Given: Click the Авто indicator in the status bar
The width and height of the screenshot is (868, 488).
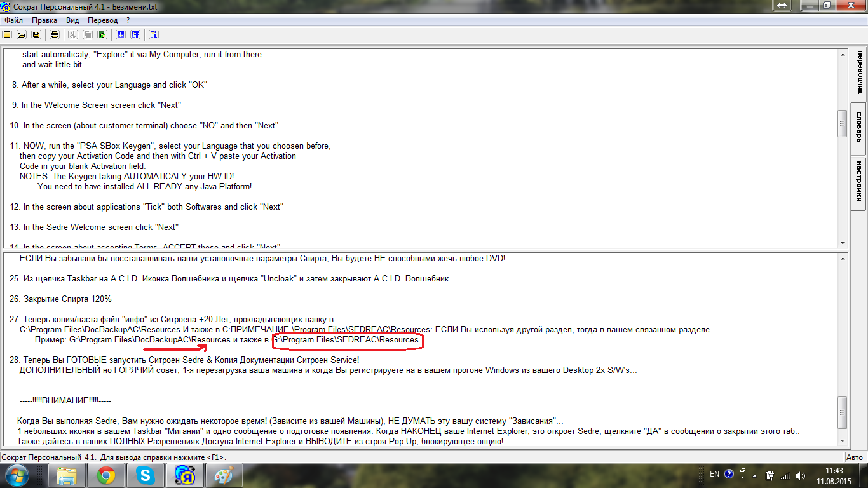Looking at the screenshot, I should (x=854, y=457).
